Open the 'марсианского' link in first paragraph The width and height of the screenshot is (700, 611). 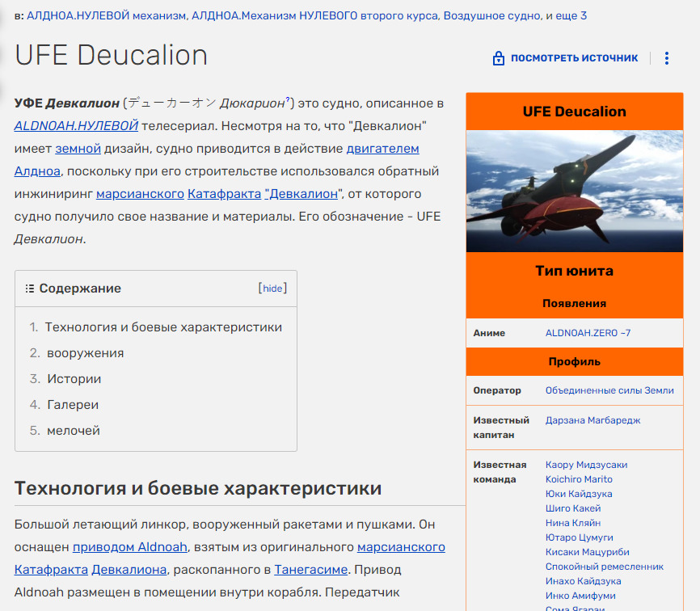(140, 194)
